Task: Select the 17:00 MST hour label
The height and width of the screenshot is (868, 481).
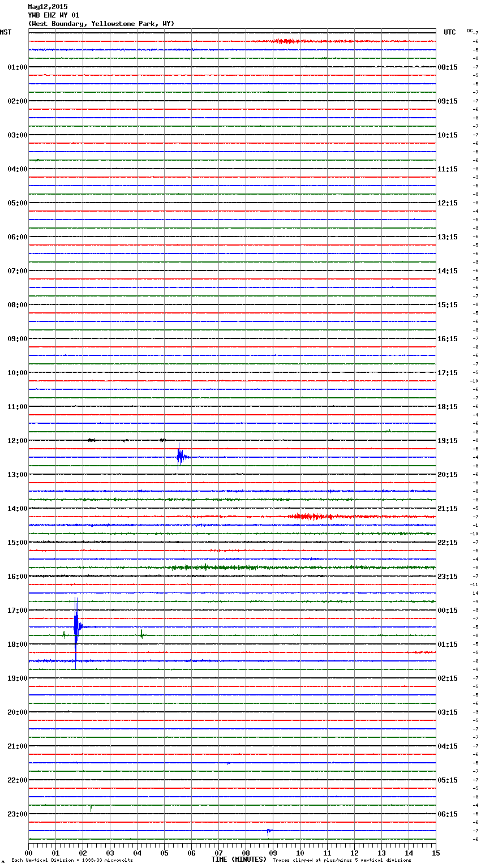Action: pos(17,611)
